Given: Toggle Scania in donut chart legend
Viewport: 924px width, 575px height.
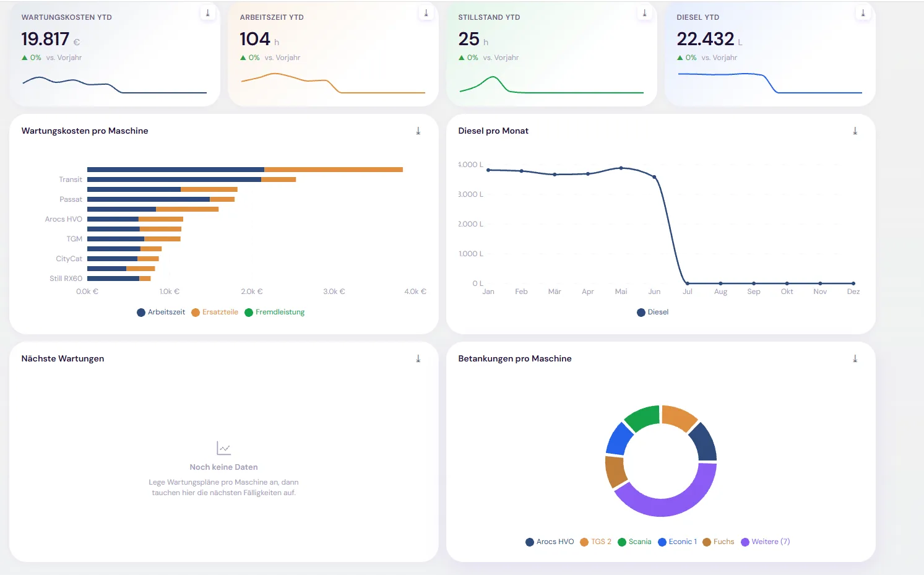Looking at the screenshot, I should coord(634,542).
